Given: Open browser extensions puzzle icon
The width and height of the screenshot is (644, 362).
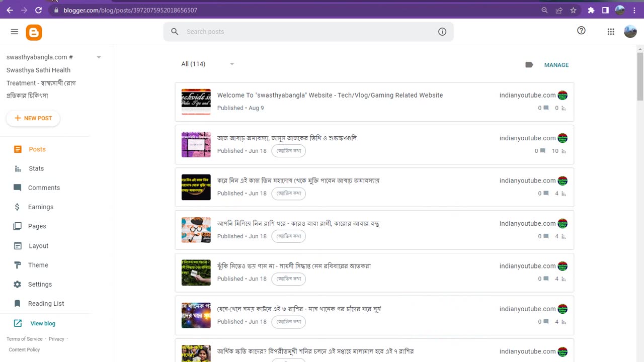Looking at the screenshot, I should tap(591, 10).
